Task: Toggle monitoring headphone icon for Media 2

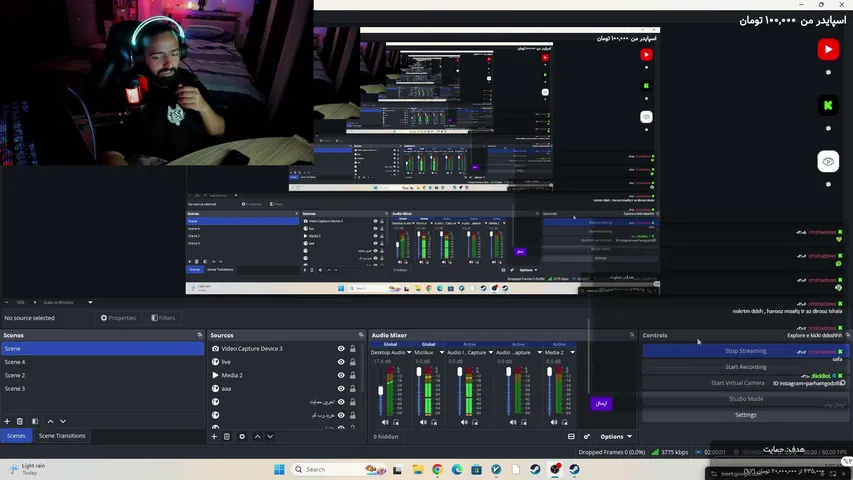Action: coord(565,422)
